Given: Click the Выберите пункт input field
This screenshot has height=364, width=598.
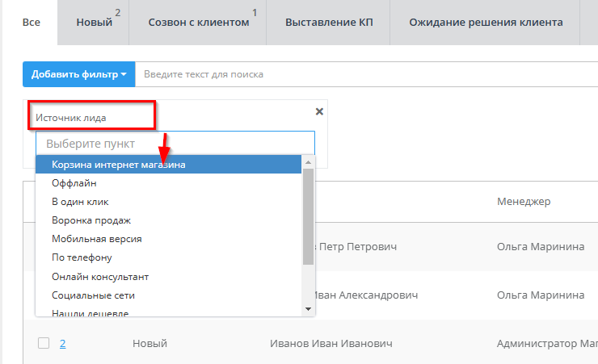Looking at the screenshot, I should coord(175,144).
